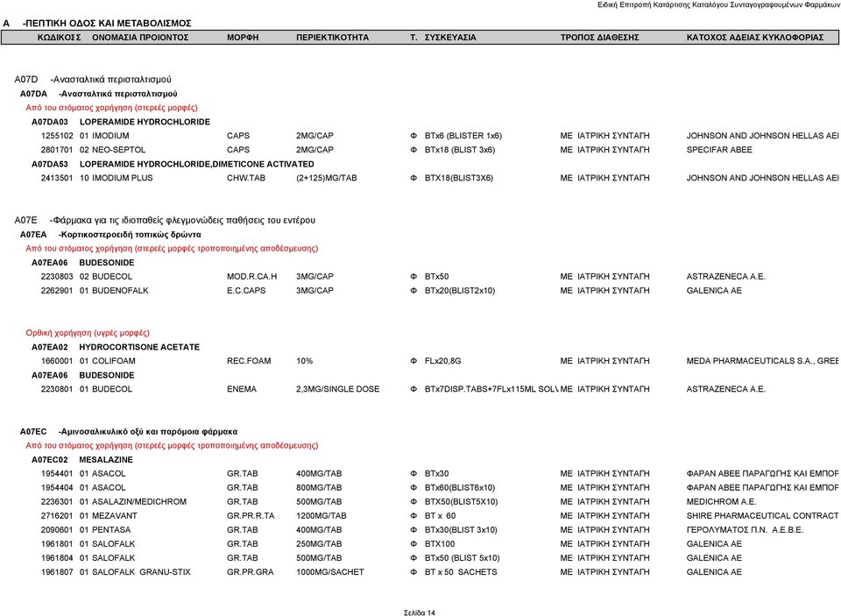The image size is (841, 616).
Task: Click the CHW.TAB form cell
Action: (x=246, y=178)
